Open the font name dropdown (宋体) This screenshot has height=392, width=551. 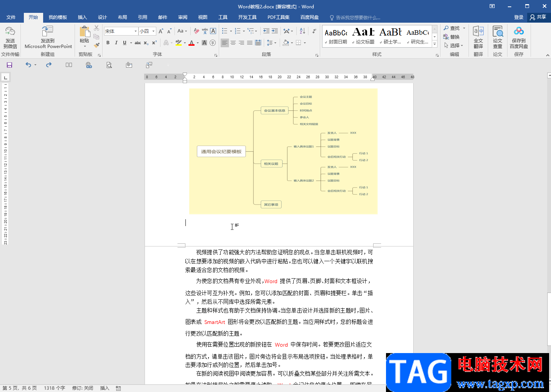(135, 31)
